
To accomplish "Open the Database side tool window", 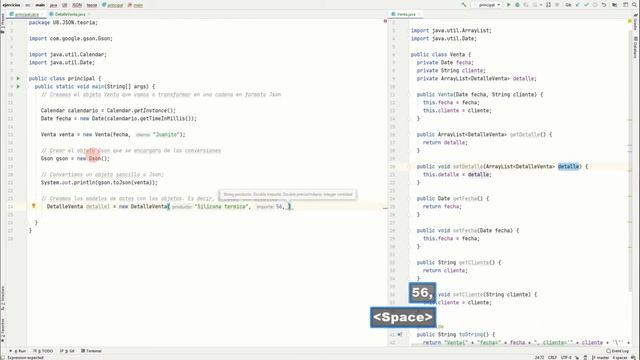I will pos(636,48).
